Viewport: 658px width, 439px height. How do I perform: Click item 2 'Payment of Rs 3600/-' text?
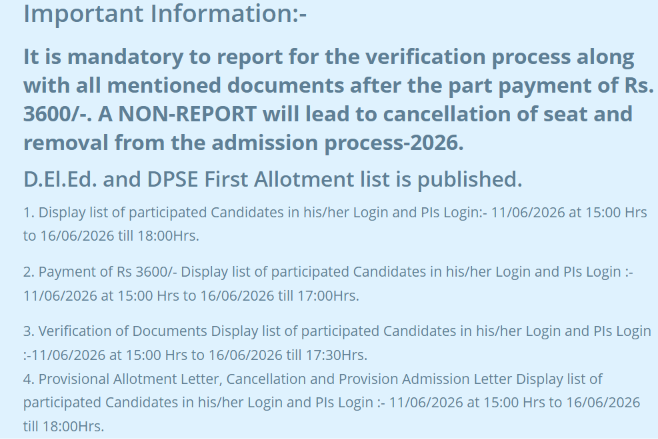100,272
